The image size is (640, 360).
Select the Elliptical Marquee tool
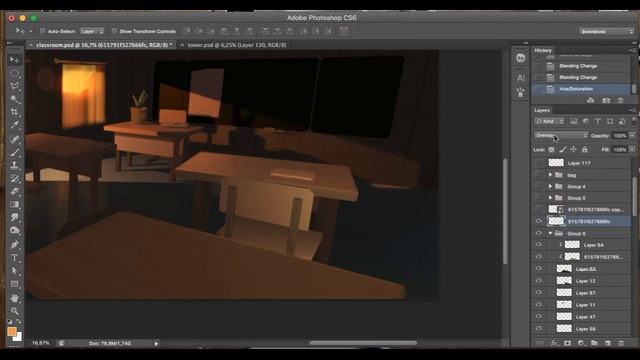(x=14, y=73)
